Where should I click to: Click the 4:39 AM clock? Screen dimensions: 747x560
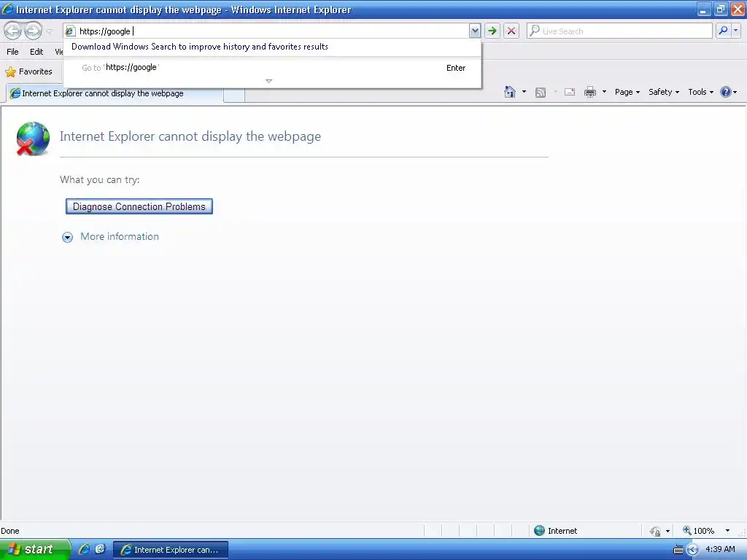click(720, 550)
